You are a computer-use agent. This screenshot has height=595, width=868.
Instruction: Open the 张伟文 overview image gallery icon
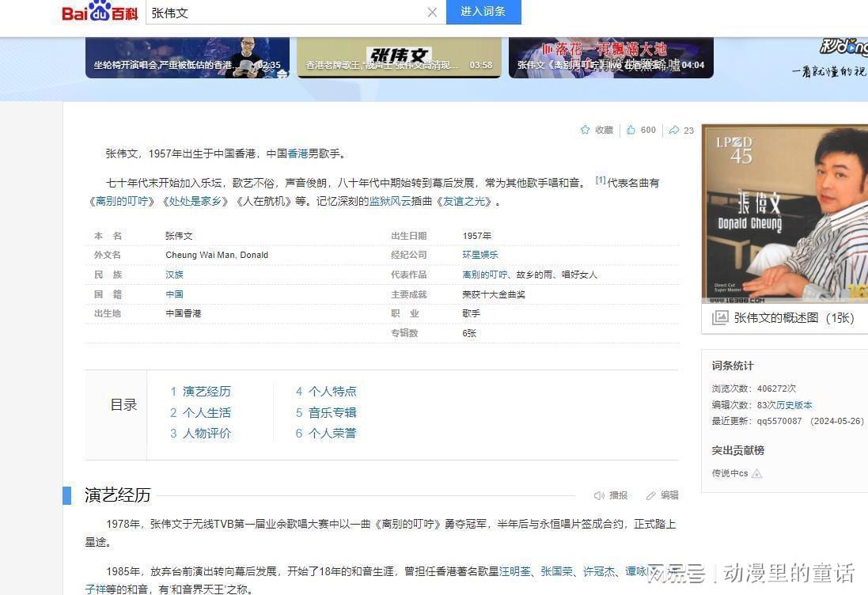[720, 317]
